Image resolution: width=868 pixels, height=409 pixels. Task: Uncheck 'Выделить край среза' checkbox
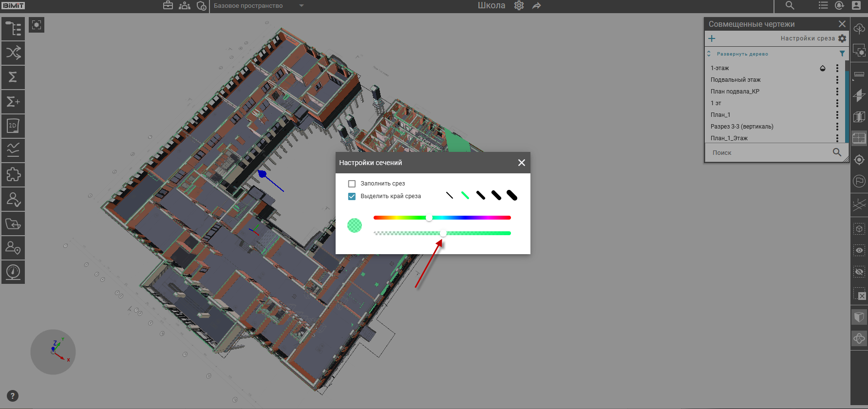(352, 196)
